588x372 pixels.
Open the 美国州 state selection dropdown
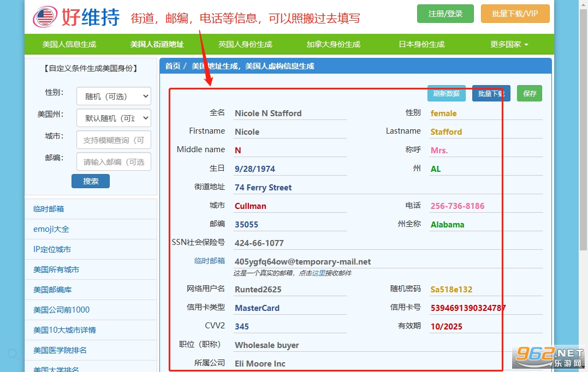(x=114, y=118)
